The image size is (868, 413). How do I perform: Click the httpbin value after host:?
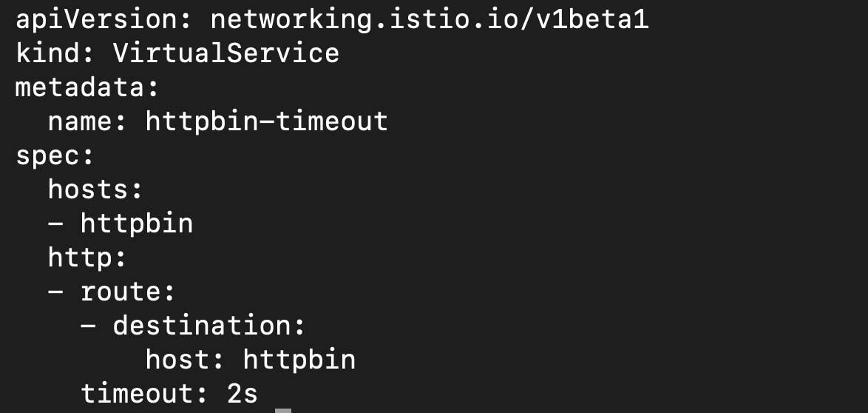(x=299, y=359)
